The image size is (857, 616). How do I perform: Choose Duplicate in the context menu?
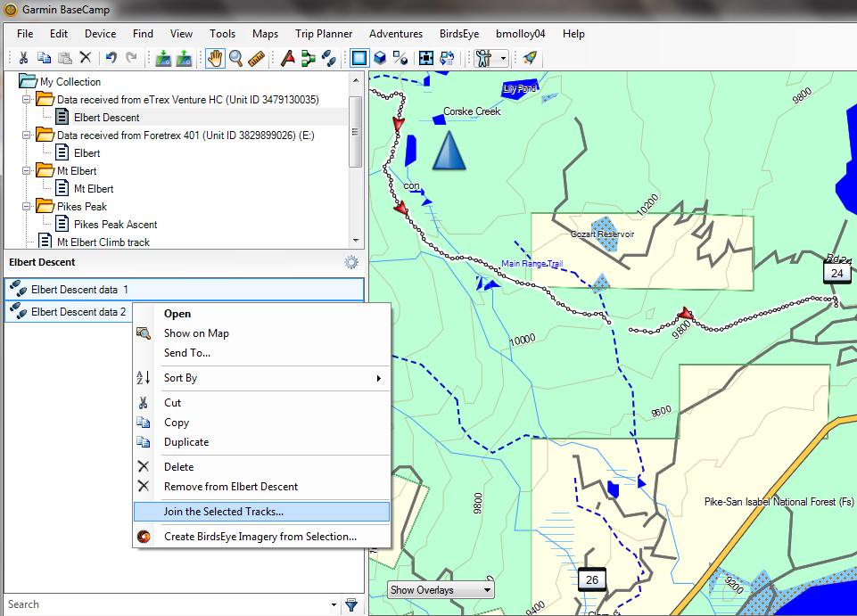(186, 442)
